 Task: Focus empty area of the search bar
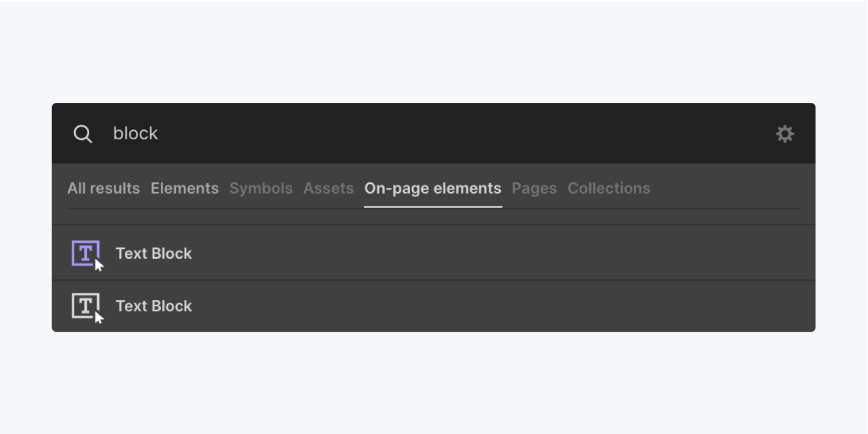click(x=463, y=133)
